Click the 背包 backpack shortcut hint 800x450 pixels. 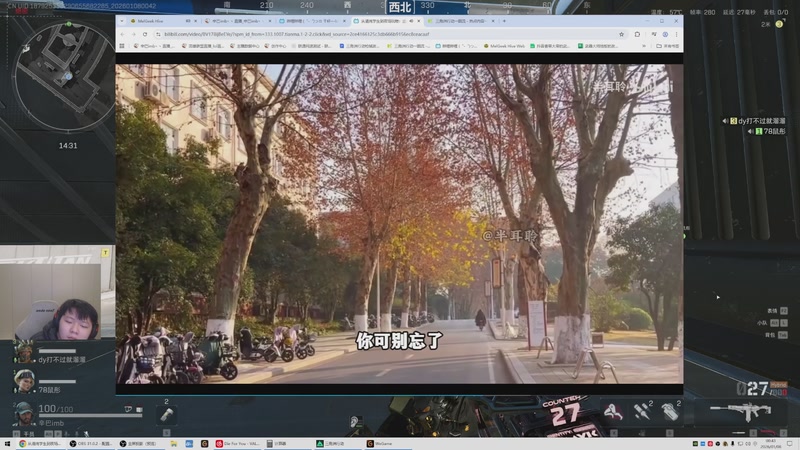coord(776,335)
